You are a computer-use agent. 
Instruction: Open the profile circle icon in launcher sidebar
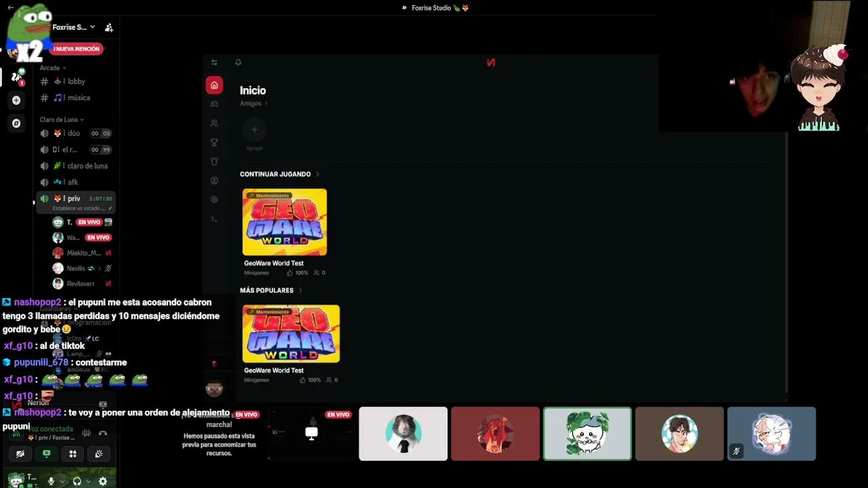point(214,180)
